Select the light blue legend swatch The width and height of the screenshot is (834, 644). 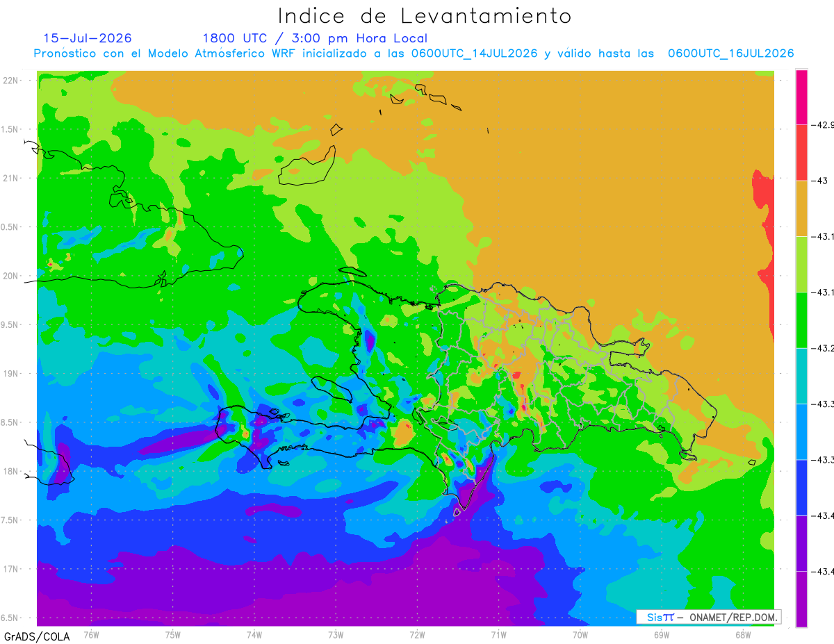pyautogui.click(x=801, y=431)
